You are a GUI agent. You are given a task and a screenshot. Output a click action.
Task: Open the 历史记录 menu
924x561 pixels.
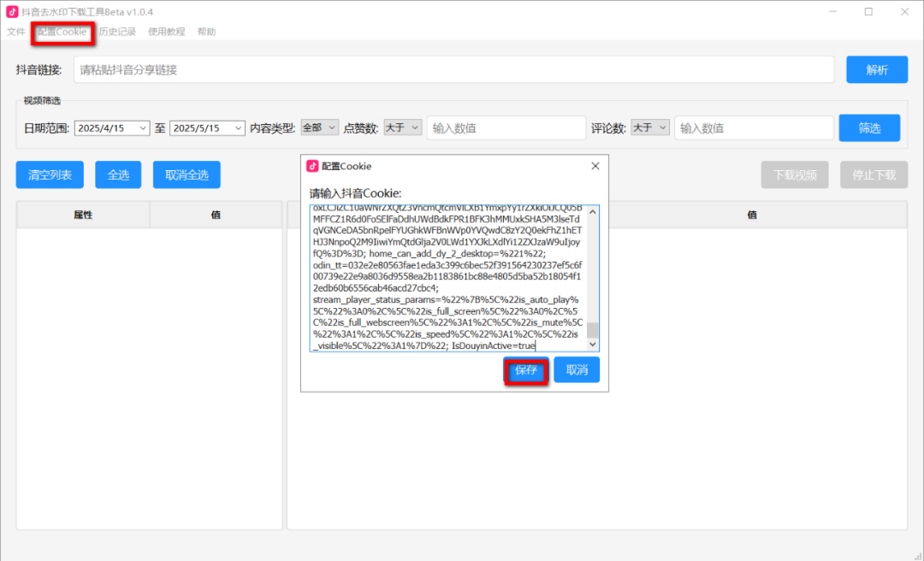tap(117, 32)
